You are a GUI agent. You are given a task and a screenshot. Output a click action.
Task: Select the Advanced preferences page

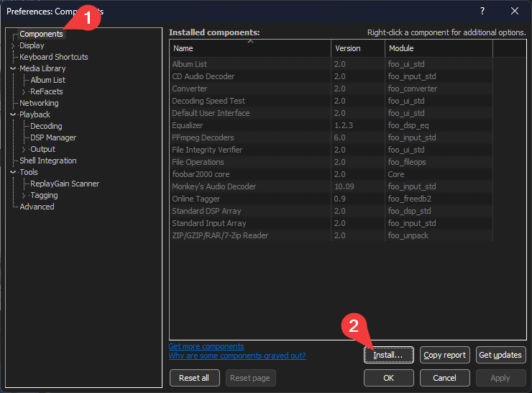[37, 207]
